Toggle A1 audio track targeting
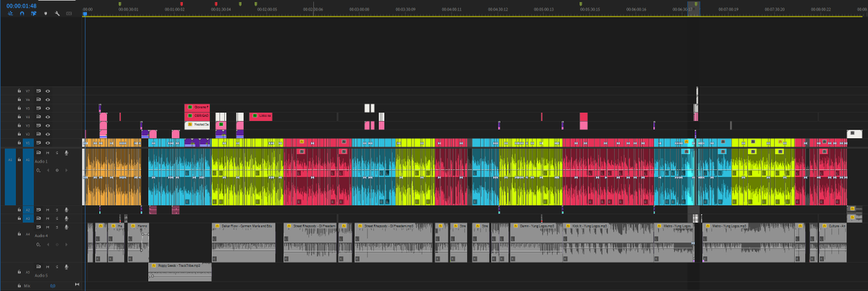 point(28,177)
